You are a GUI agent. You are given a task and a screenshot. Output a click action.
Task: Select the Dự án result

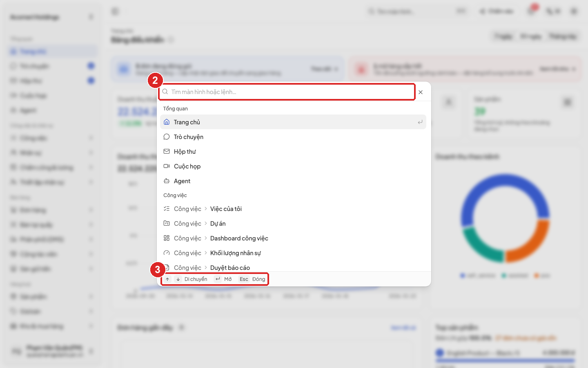click(293, 223)
